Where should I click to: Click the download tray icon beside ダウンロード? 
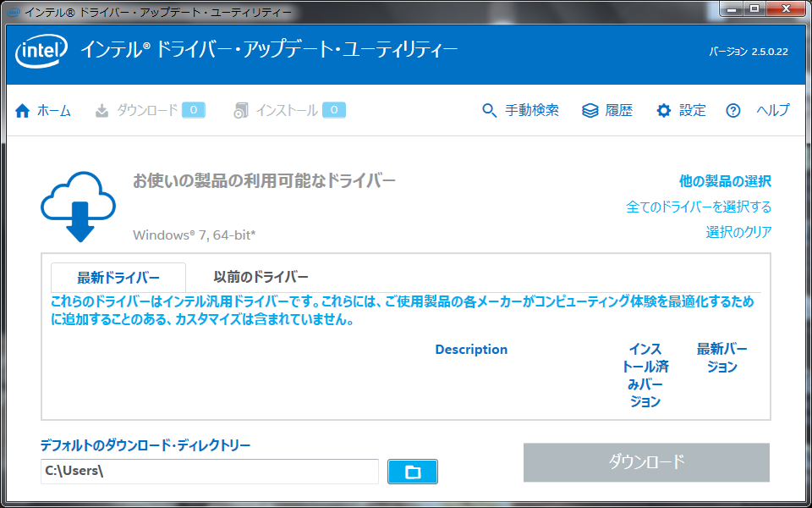pos(102,110)
